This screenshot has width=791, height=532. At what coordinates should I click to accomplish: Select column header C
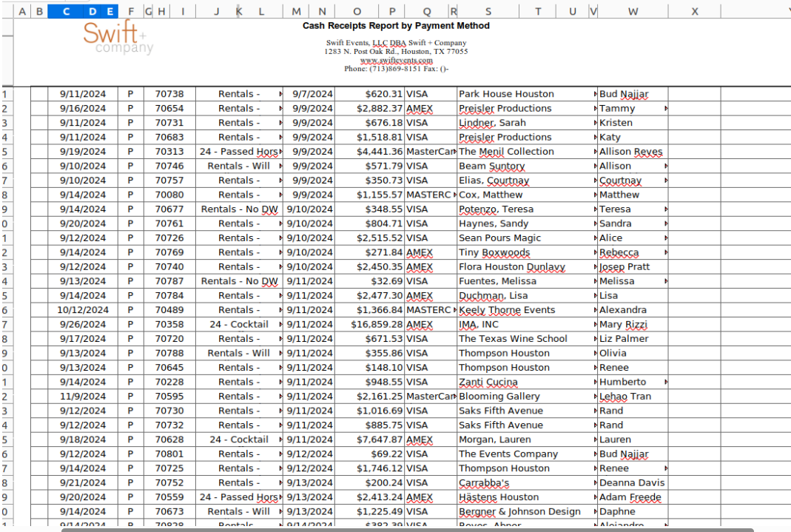pos(66,11)
